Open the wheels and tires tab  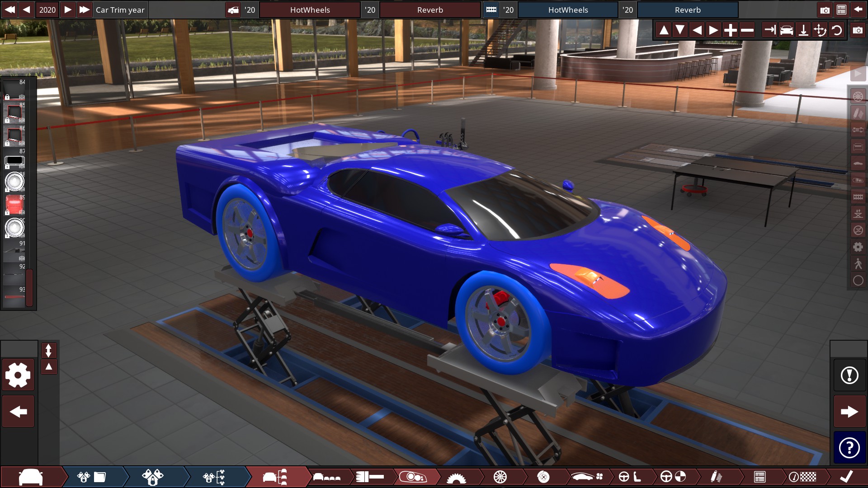tap(500, 477)
